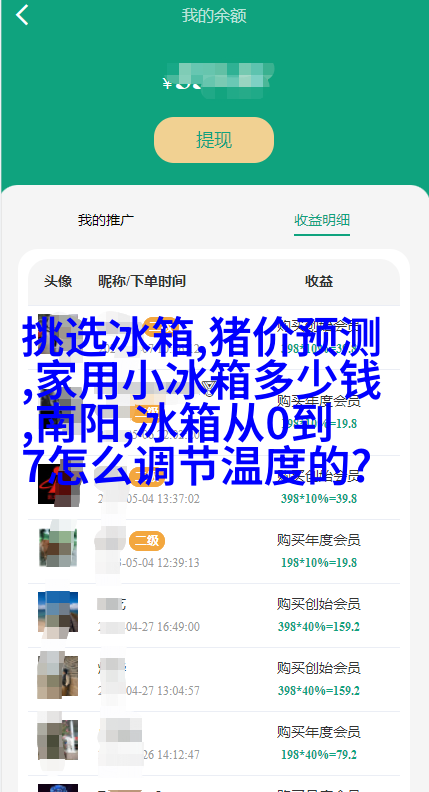Click the blue overlay headline text

pyautogui.click(x=201, y=401)
